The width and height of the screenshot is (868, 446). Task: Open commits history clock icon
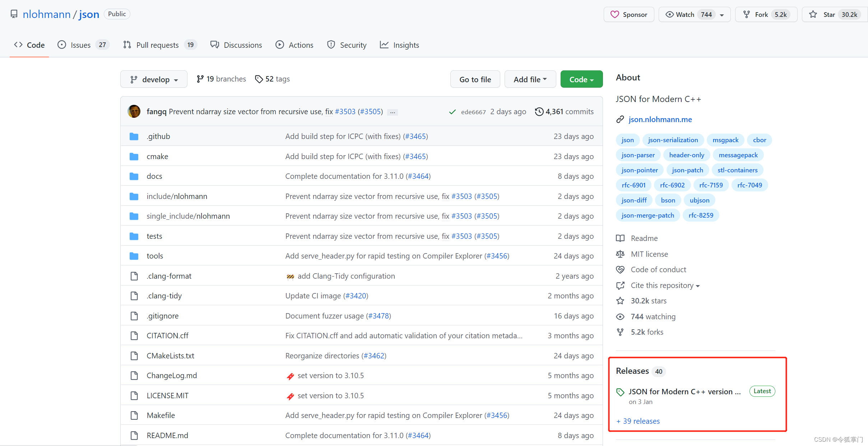pyautogui.click(x=539, y=112)
